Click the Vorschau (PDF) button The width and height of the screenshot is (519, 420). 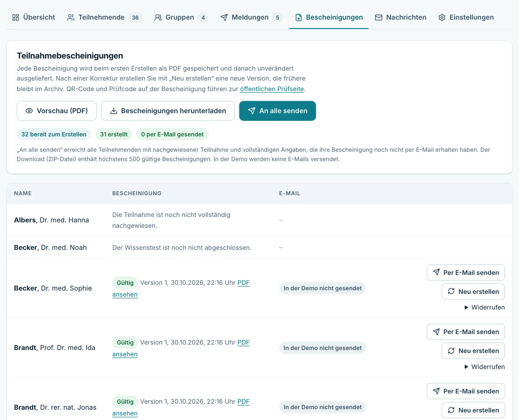click(x=57, y=111)
